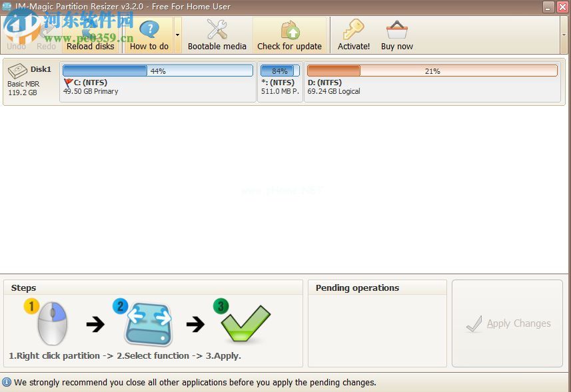Click the D: partition 21% usage bar

(432, 71)
